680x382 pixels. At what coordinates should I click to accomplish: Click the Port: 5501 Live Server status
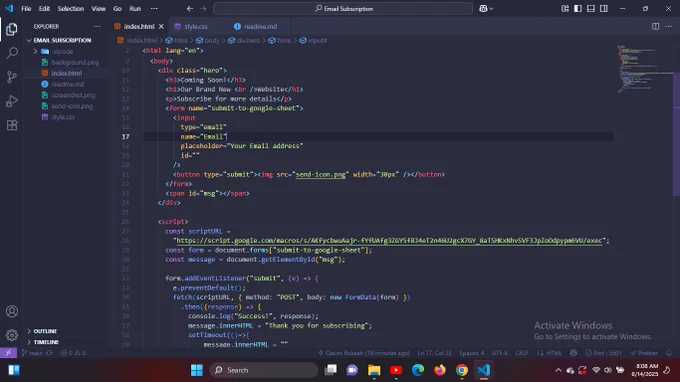(x=603, y=353)
